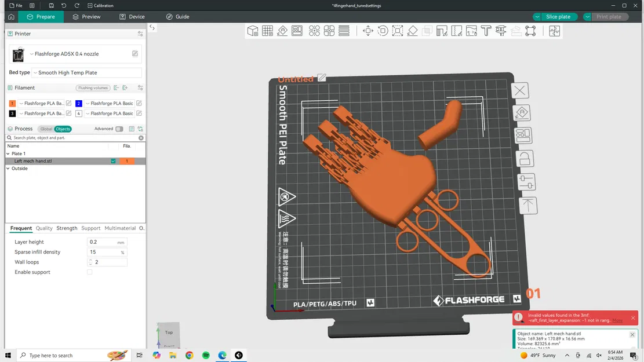The height and width of the screenshot is (362, 644).
Task: Turn on Advanced process settings
Action: [119, 129]
